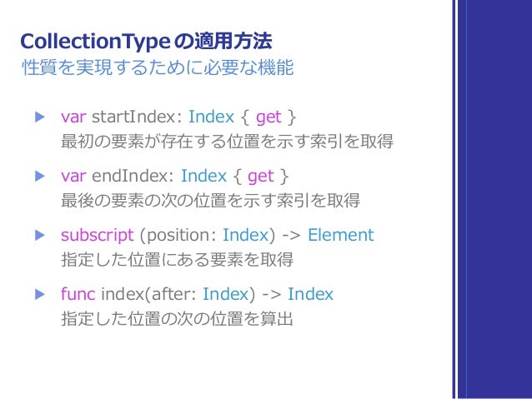The height and width of the screenshot is (399, 532).
Task: Click the purple 'func' keyword
Action: pyautogui.click(x=78, y=293)
